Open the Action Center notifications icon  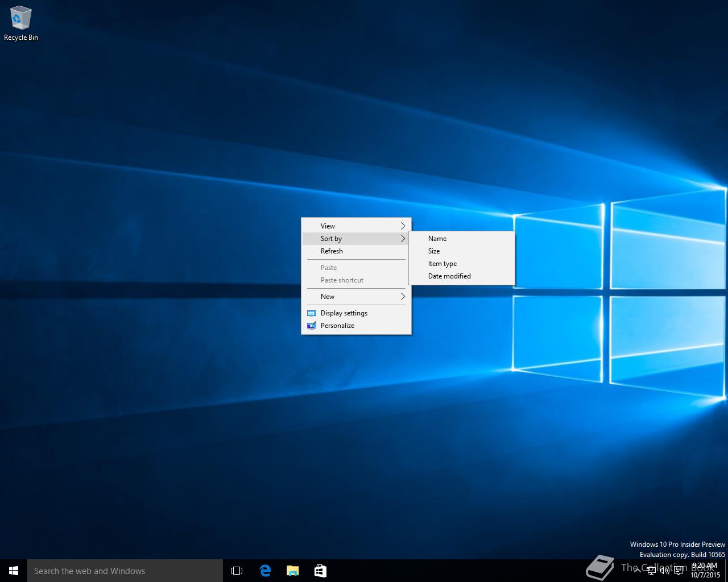(x=679, y=571)
